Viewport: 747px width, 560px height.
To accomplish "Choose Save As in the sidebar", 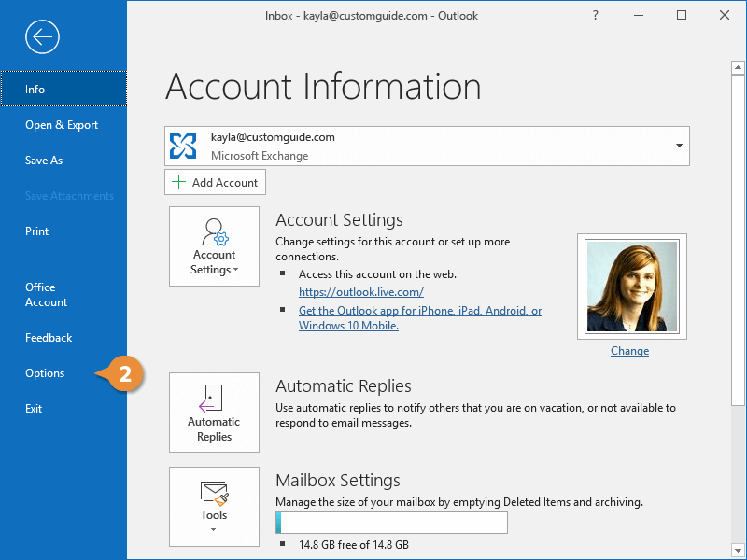I will tap(63, 161).
